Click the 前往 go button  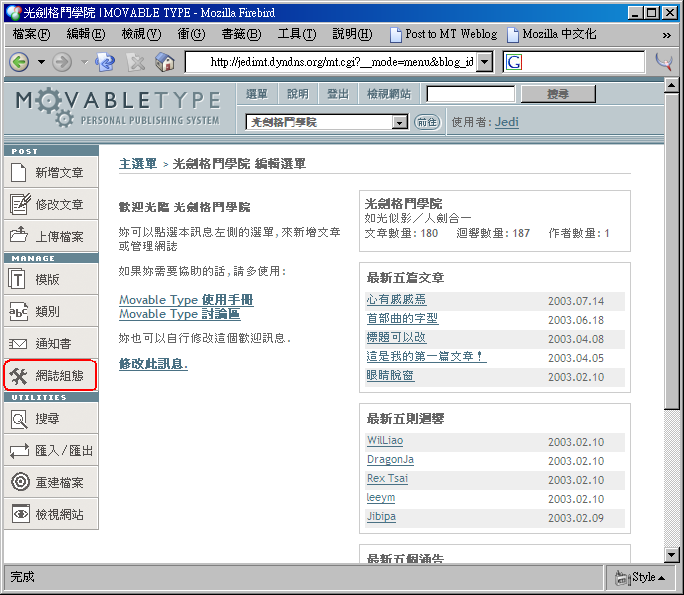[x=427, y=122]
